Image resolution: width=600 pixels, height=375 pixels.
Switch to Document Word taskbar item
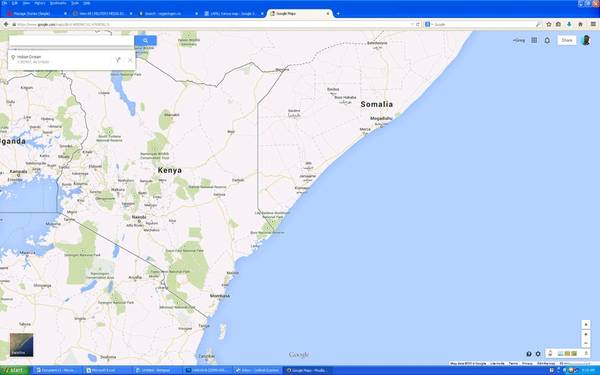[x=57, y=370]
